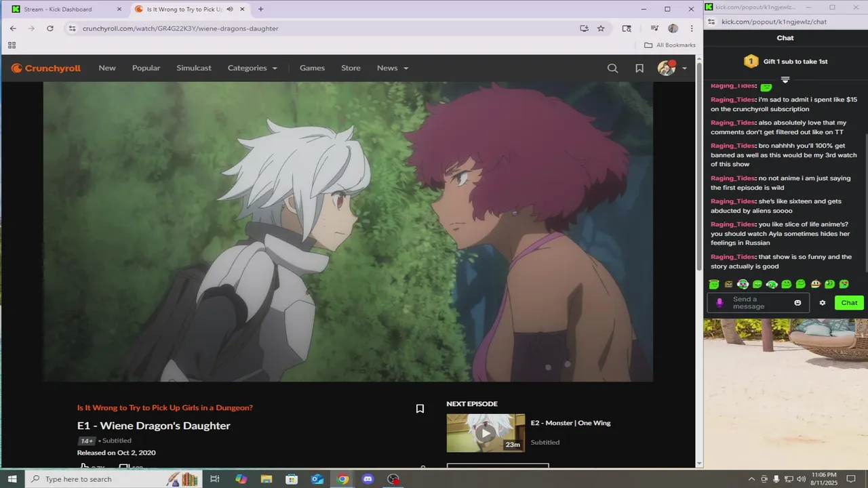Open Chrome media controls icon
Viewport: 868px width, 488px height.
coord(654,28)
